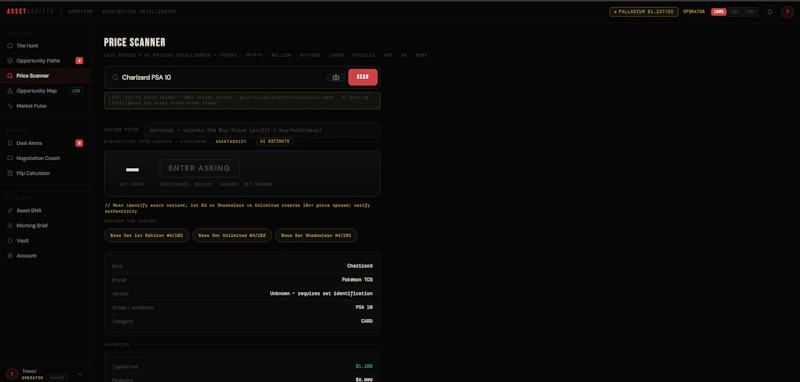Open the profile avatar in top bar
The image size is (800, 382).
point(787,12)
